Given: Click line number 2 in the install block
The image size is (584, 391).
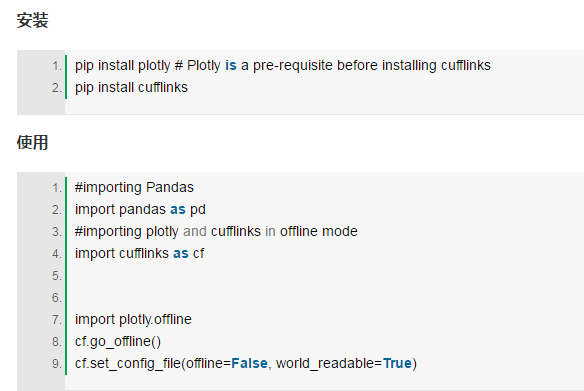Looking at the screenshot, I should [57, 88].
